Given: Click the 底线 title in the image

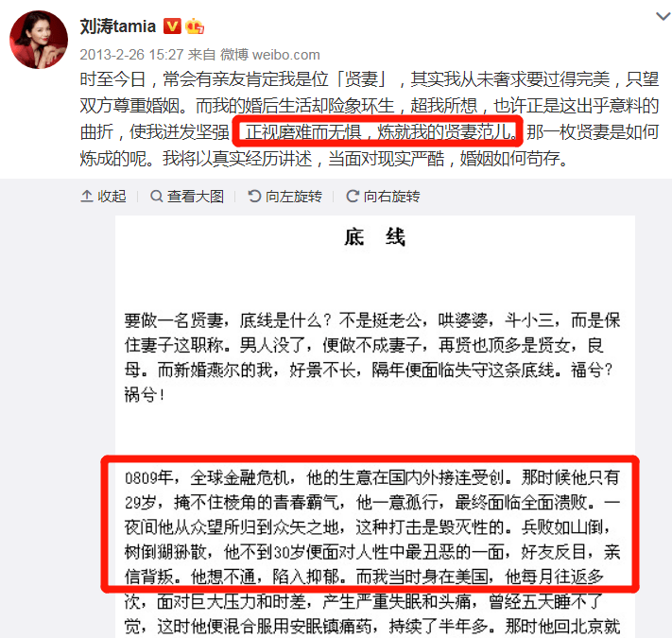Looking at the screenshot, I should point(375,237).
